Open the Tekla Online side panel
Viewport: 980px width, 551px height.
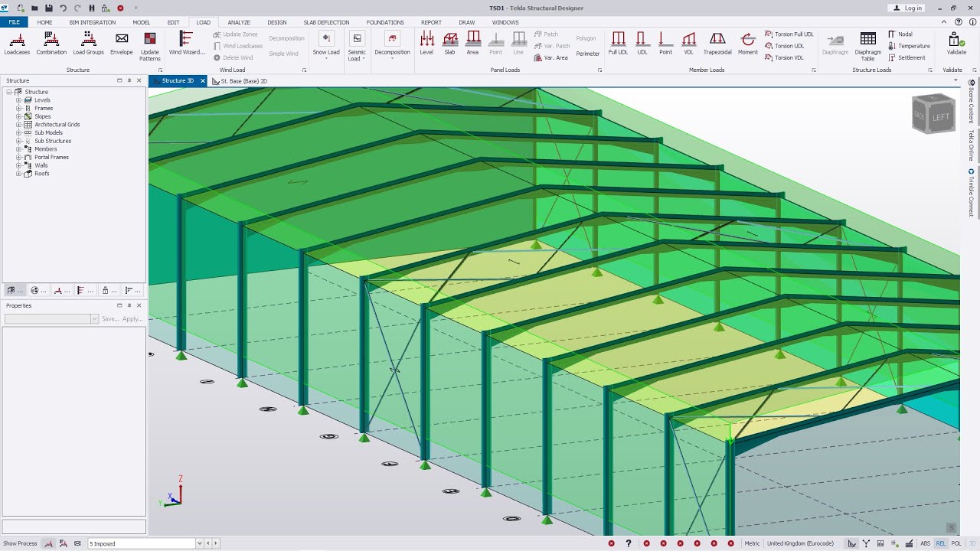click(x=972, y=145)
